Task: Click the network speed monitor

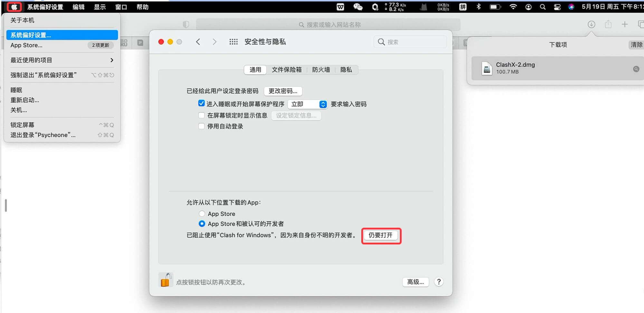Action: tap(395, 7)
